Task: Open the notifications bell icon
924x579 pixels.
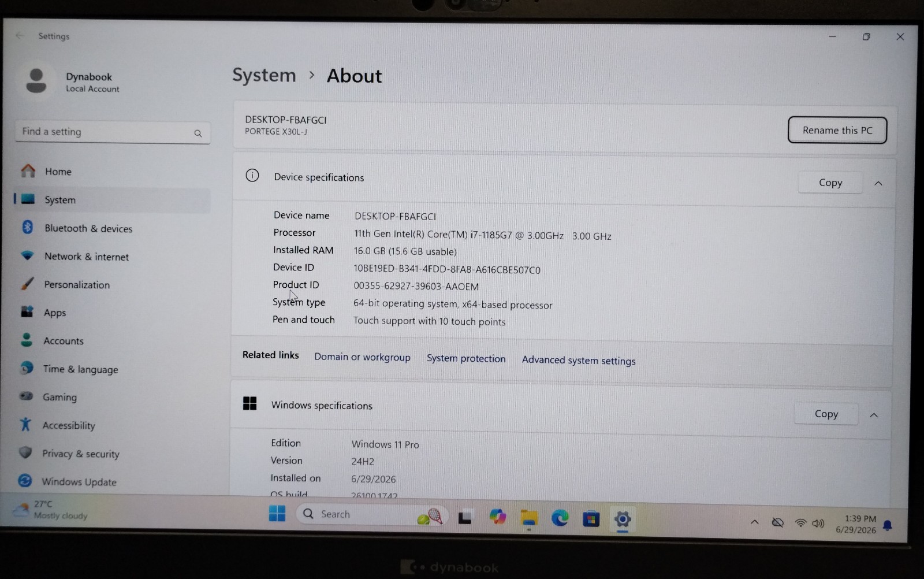Action: (888, 525)
